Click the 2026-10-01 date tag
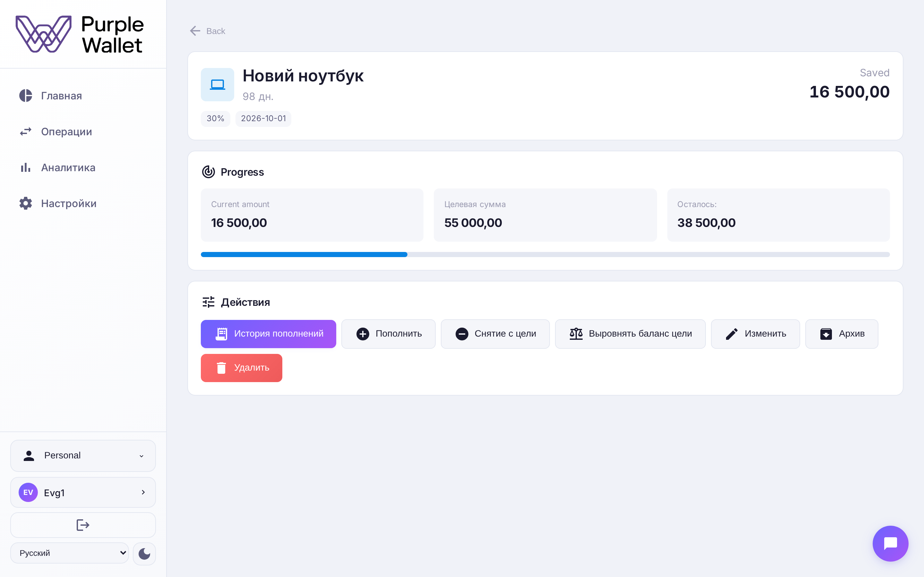 click(x=263, y=119)
